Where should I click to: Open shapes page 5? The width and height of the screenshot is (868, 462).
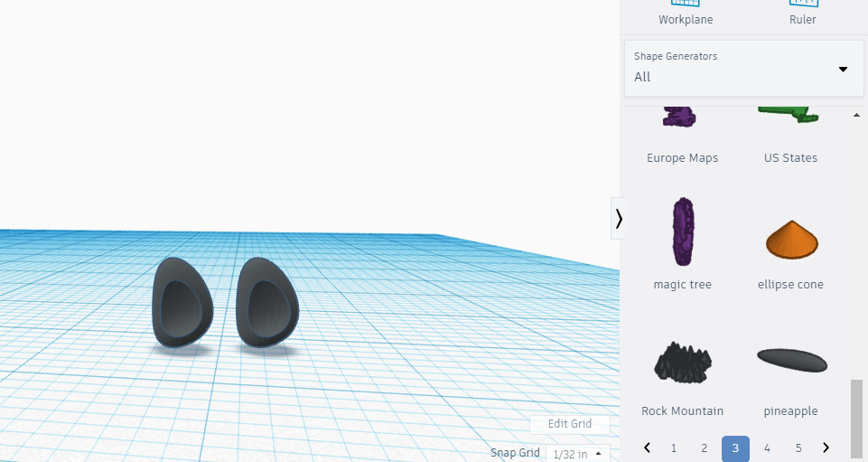(x=798, y=448)
